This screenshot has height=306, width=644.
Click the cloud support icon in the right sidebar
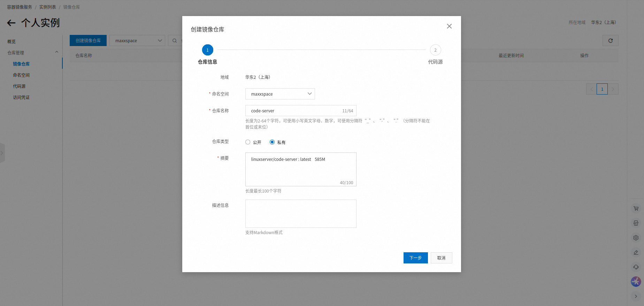636,267
